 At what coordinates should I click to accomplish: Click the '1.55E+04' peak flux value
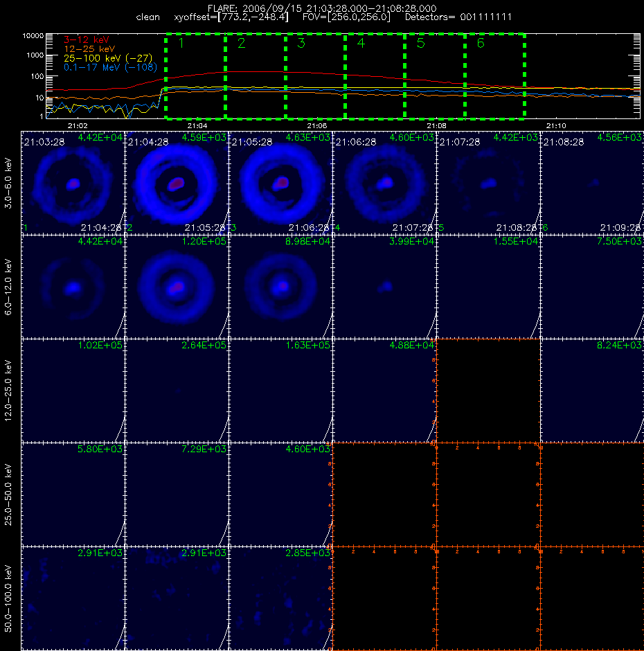(x=515, y=241)
